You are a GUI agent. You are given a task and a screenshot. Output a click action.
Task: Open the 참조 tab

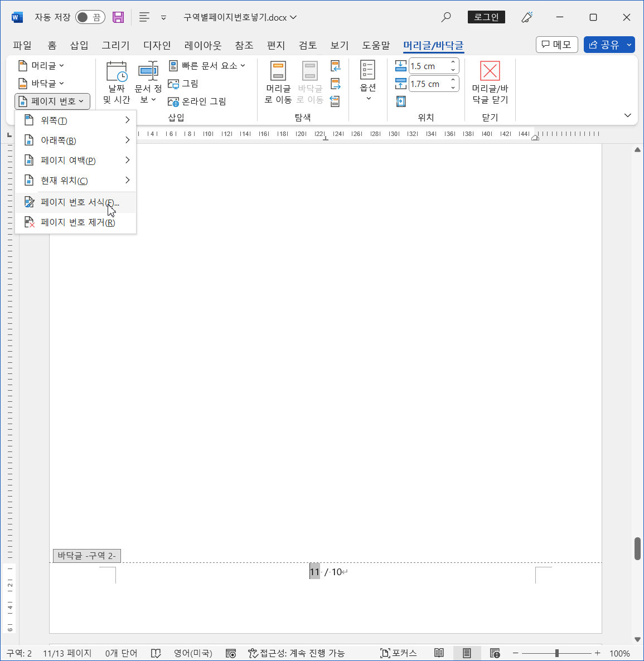[244, 45]
